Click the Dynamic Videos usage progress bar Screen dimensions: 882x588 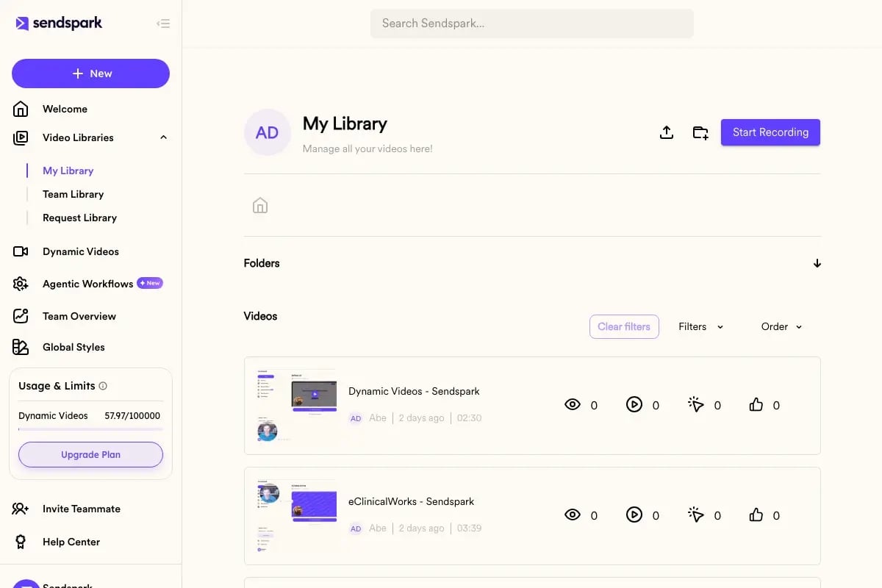tap(90, 429)
